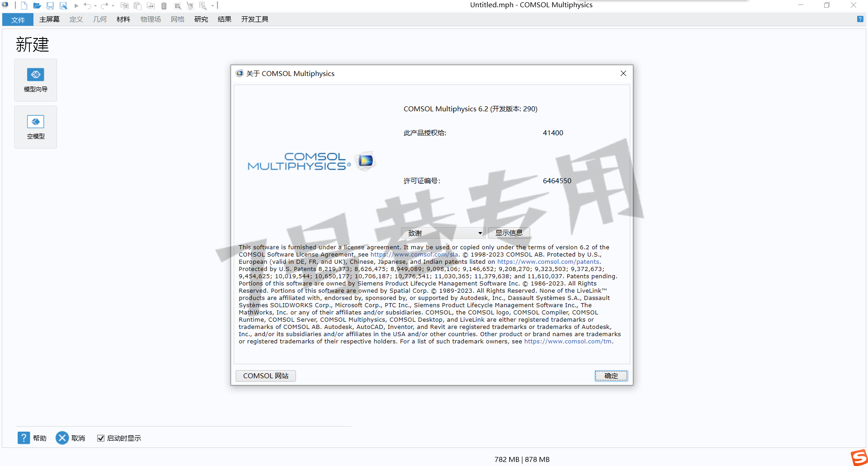Click the COMSOL application icon in title bar
The image size is (868, 466).
click(5, 5)
